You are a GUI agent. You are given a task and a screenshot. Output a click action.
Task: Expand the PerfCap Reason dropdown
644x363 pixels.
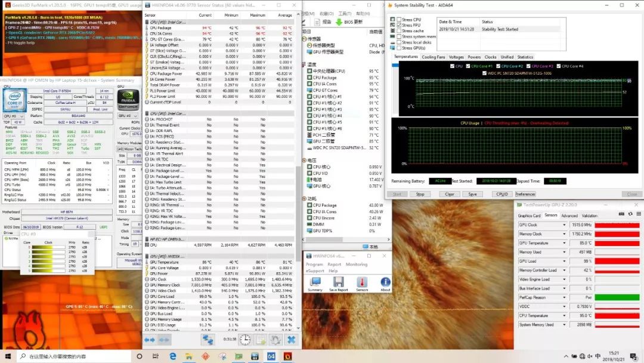coord(564,297)
